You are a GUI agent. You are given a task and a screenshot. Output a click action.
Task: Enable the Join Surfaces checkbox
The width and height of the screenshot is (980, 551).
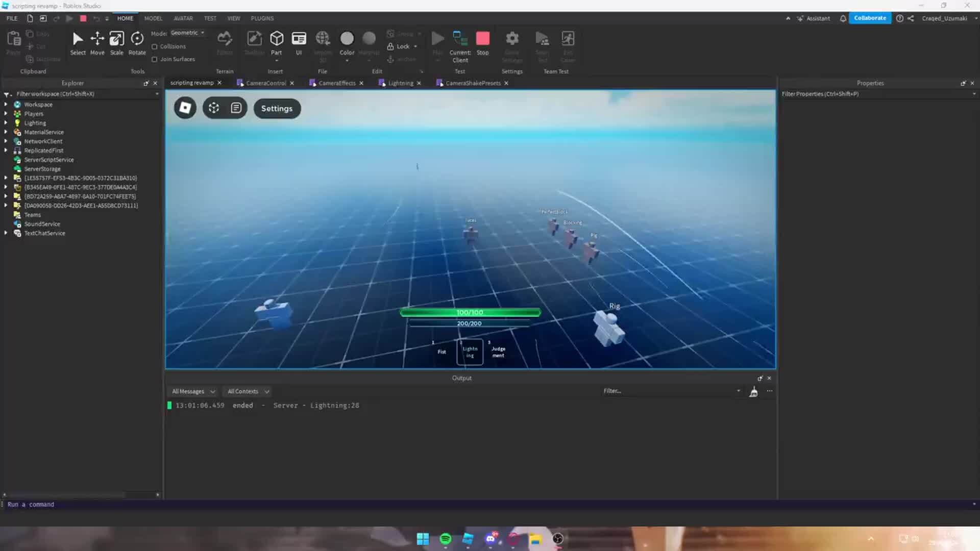tap(155, 59)
